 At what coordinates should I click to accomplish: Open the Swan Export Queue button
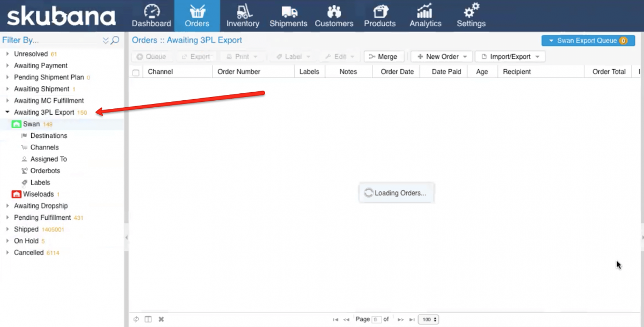pyautogui.click(x=588, y=41)
